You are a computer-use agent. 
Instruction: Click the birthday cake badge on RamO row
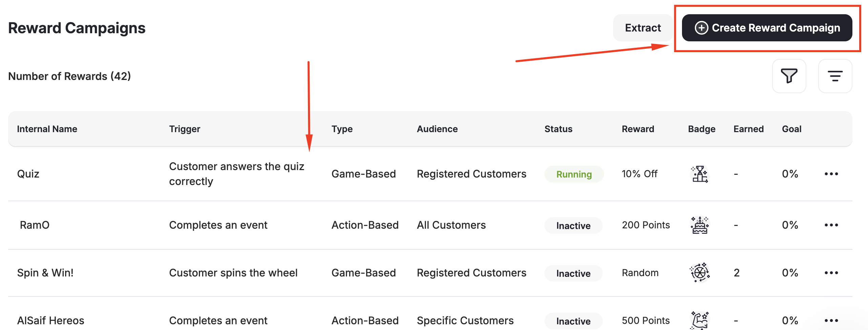700,225
